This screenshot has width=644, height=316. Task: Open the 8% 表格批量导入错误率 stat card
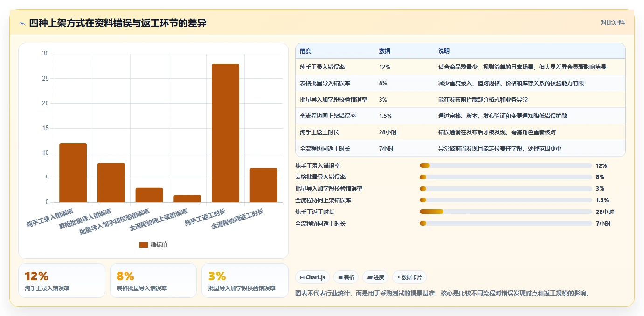(153, 281)
